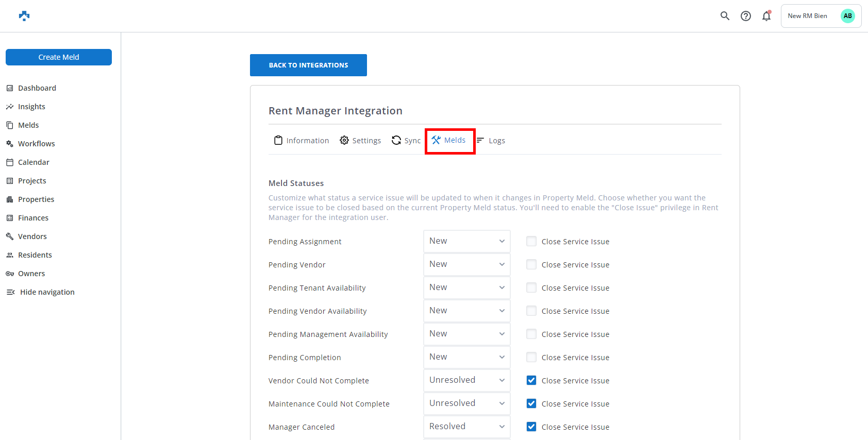868x440 pixels.
Task: Go to Workflows in the sidebar
Action: pos(36,144)
